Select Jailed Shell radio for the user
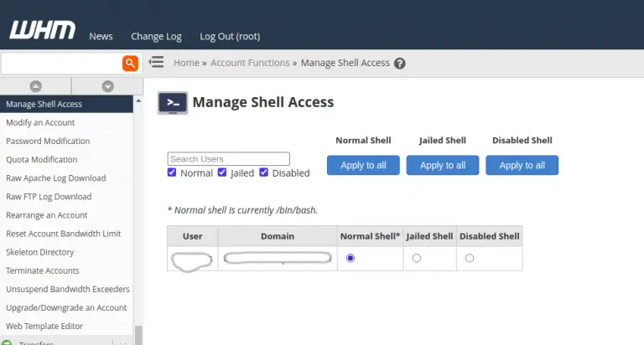The image size is (644, 345). 417,258
